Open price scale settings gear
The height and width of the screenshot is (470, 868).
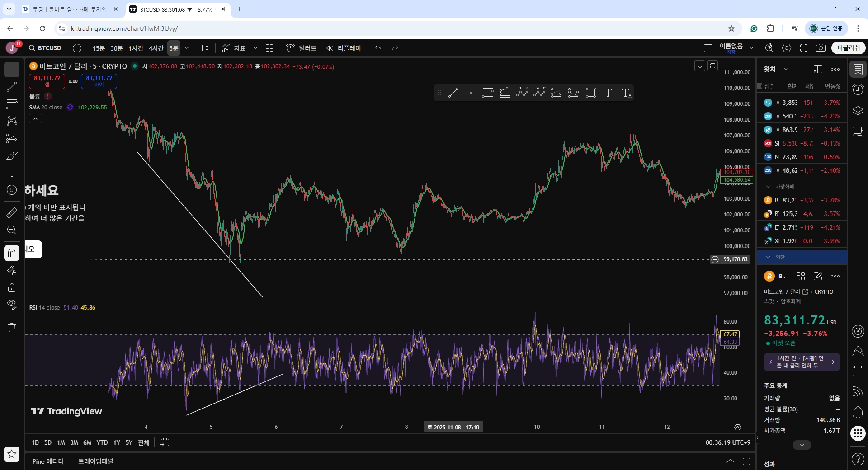point(737,427)
